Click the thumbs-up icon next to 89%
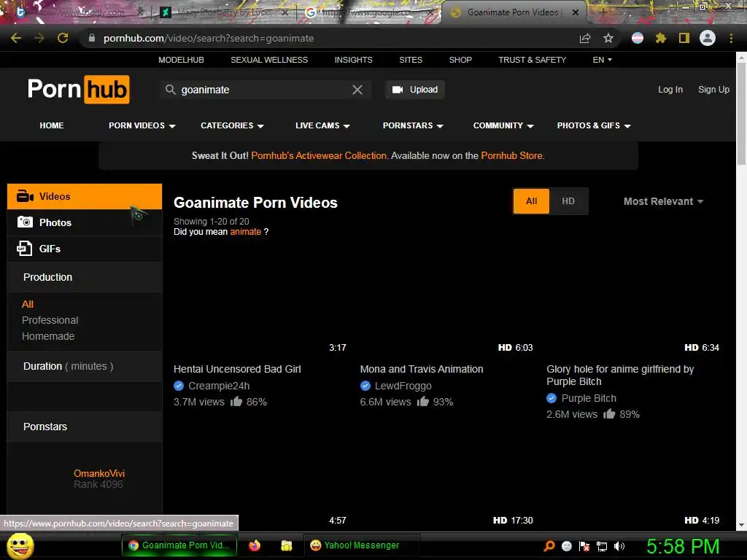 click(609, 414)
